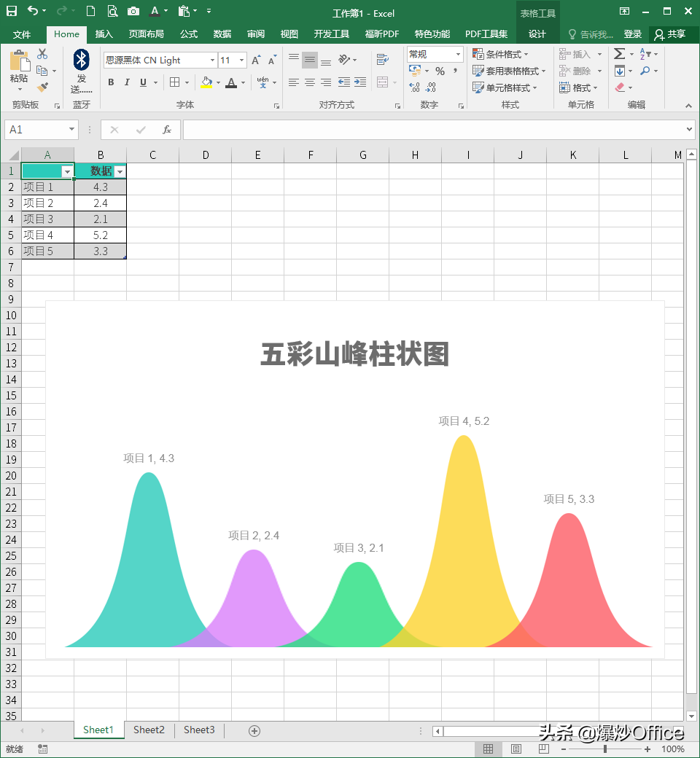700x758 pixels.
Task: Switch to the 页面布局 ribbon tab
Action: [x=146, y=34]
